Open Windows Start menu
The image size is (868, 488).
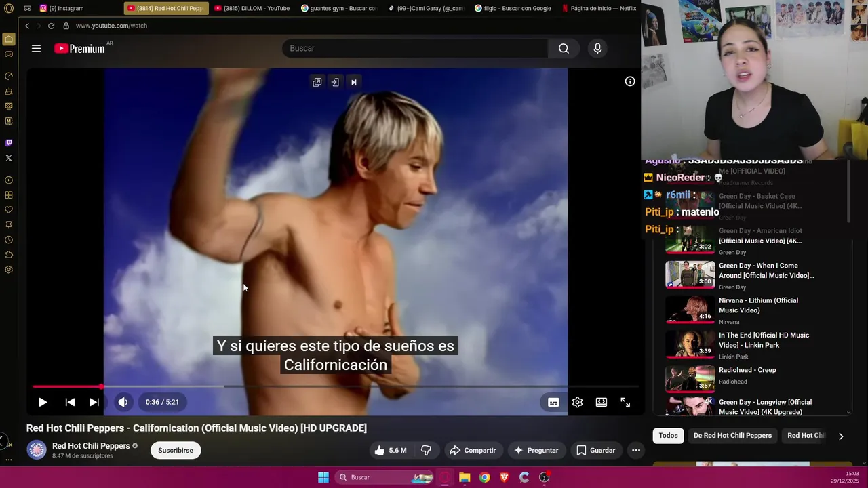323,477
